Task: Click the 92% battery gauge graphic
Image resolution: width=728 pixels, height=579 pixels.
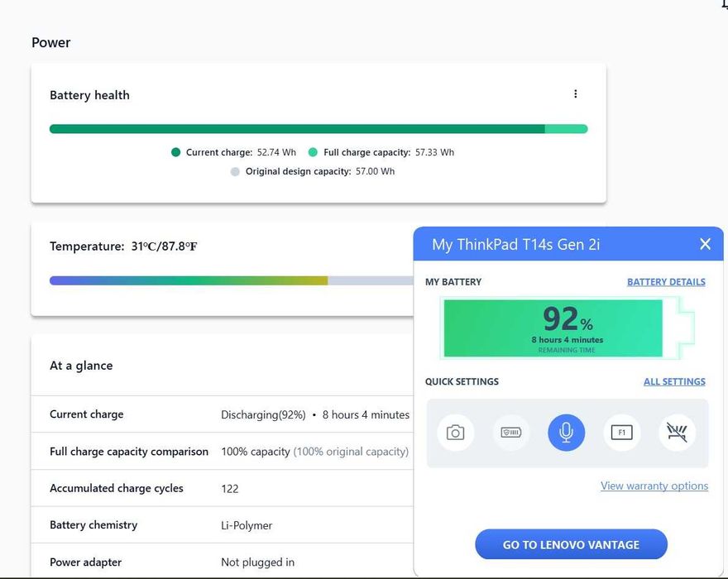Action: coord(567,328)
